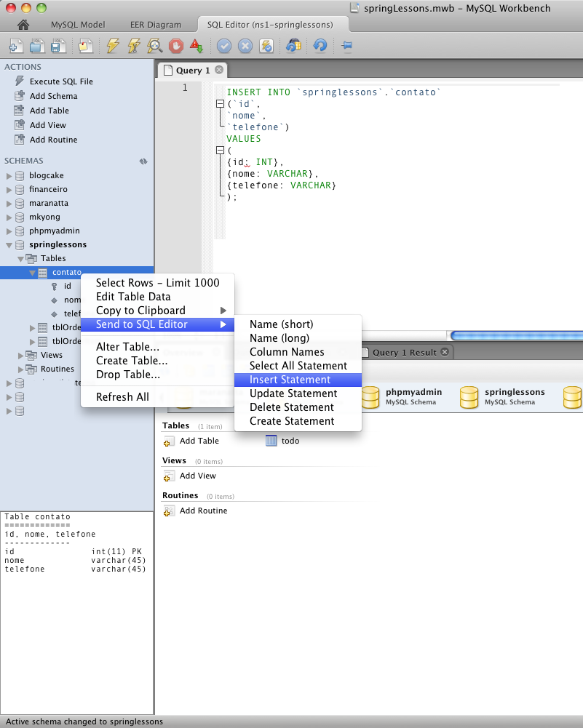Toggle the pin tab icon
This screenshot has width=583, height=728.
(x=346, y=46)
